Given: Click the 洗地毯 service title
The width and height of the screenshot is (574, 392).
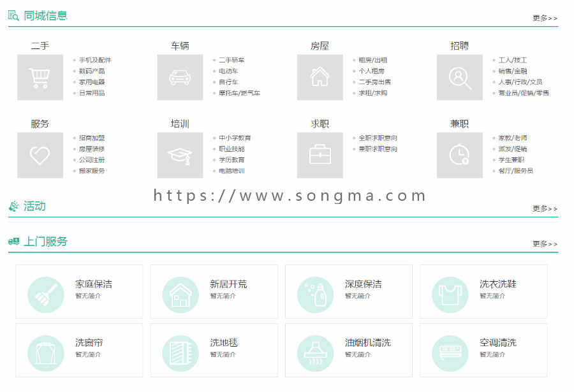Looking at the screenshot, I should 224,342.
